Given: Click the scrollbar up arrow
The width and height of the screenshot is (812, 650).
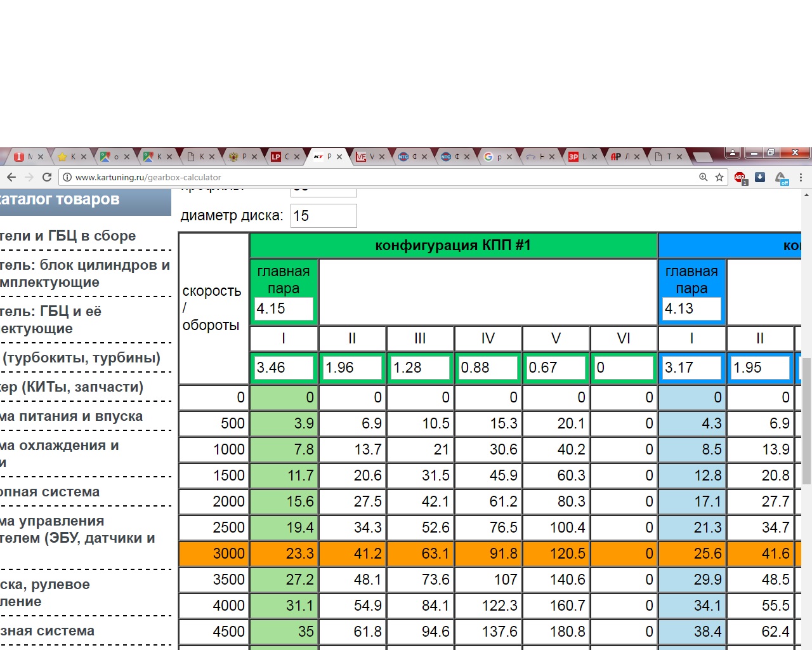Looking at the screenshot, I should coord(806,195).
